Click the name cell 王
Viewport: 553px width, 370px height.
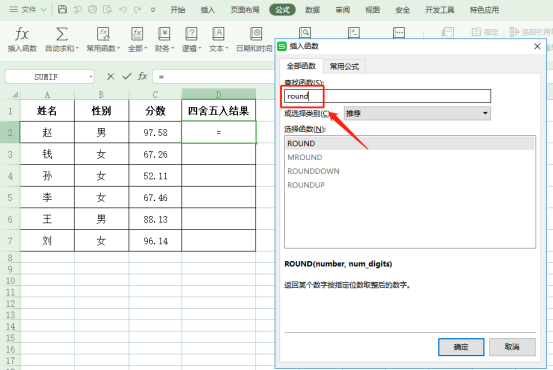(47, 219)
